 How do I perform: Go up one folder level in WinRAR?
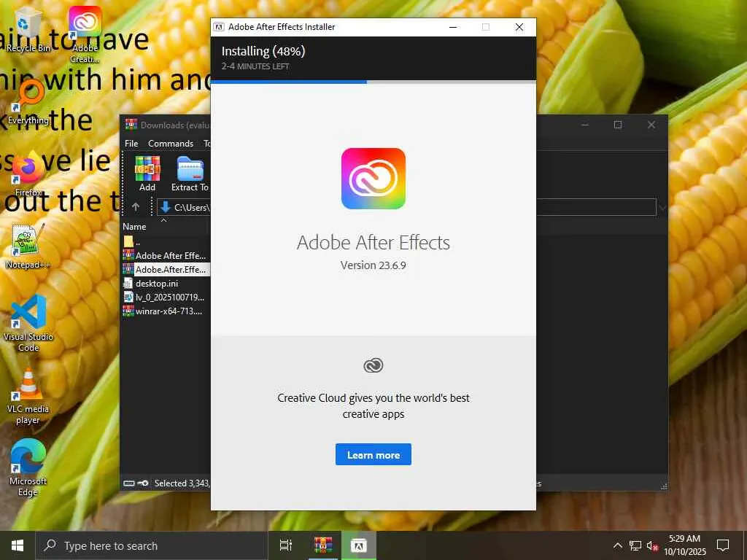tap(136, 207)
